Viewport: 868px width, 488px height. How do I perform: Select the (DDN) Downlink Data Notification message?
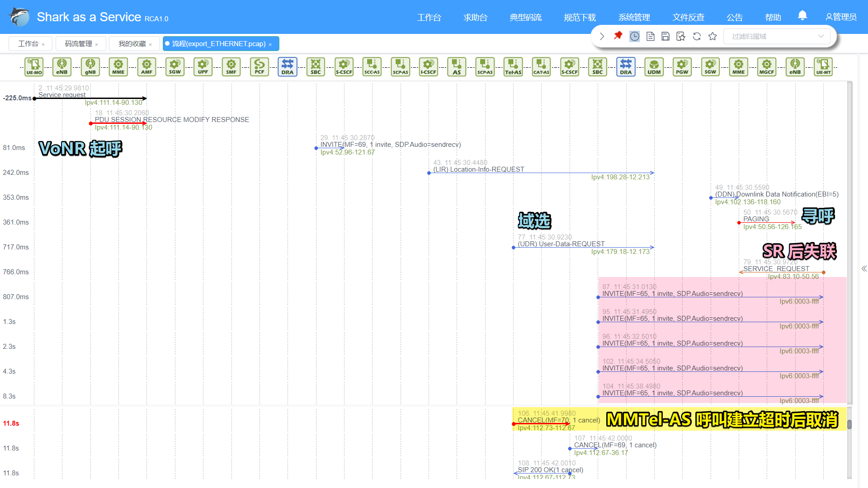(x=776, y=194)
